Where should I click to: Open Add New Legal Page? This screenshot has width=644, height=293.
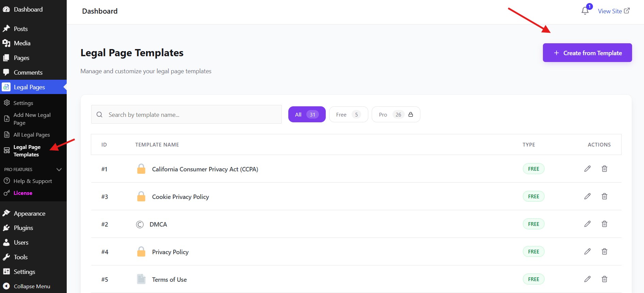(32, 119)
